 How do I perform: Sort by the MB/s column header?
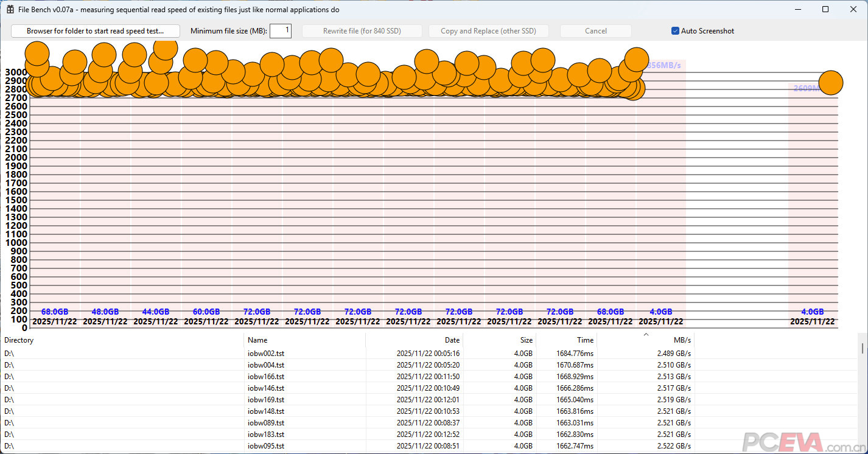pyautogui.click(x=645, y=340)
